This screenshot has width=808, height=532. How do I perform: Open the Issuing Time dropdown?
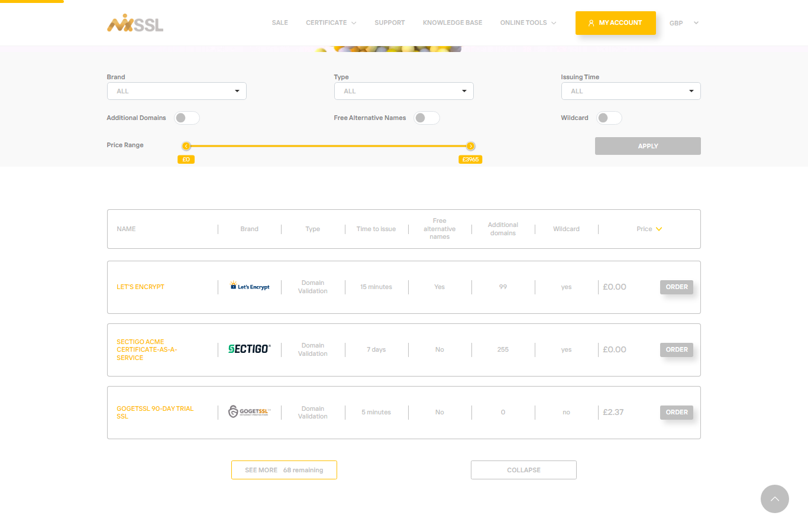(631, 91)
